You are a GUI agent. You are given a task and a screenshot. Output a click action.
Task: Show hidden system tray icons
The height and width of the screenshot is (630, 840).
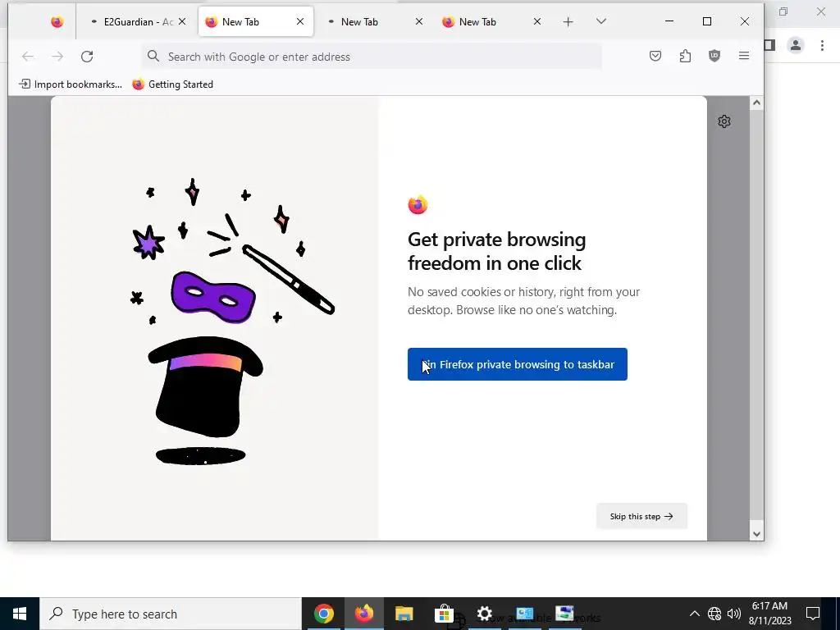tap(694, 614)
